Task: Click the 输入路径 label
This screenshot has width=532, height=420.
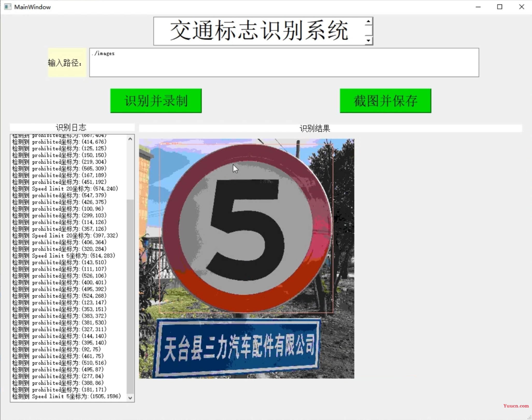Action: [67, 62]
